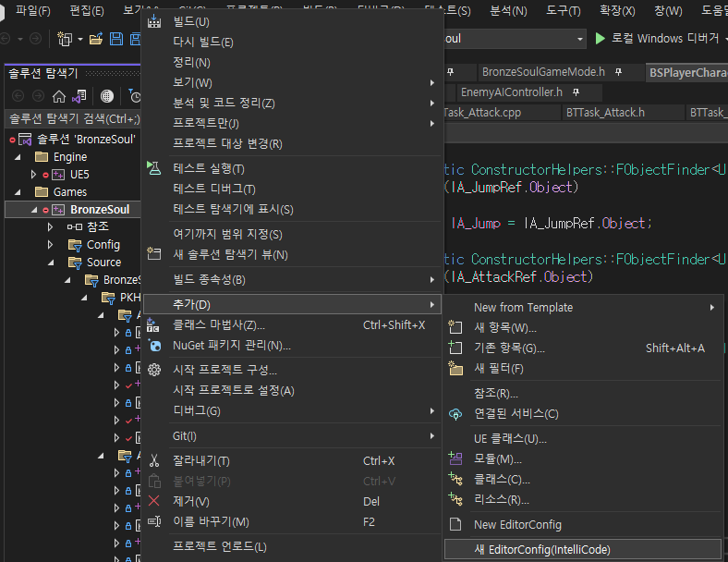The image size is (728, 562).
Task: Click the 연결된 서비스 cloud icon
Action: click(x=455, y=414)
